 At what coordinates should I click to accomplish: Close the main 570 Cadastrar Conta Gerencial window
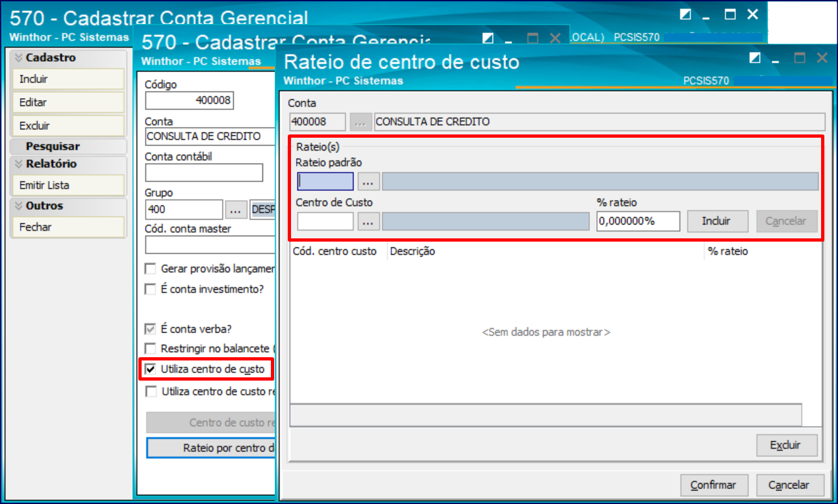(x=752, y=14)
